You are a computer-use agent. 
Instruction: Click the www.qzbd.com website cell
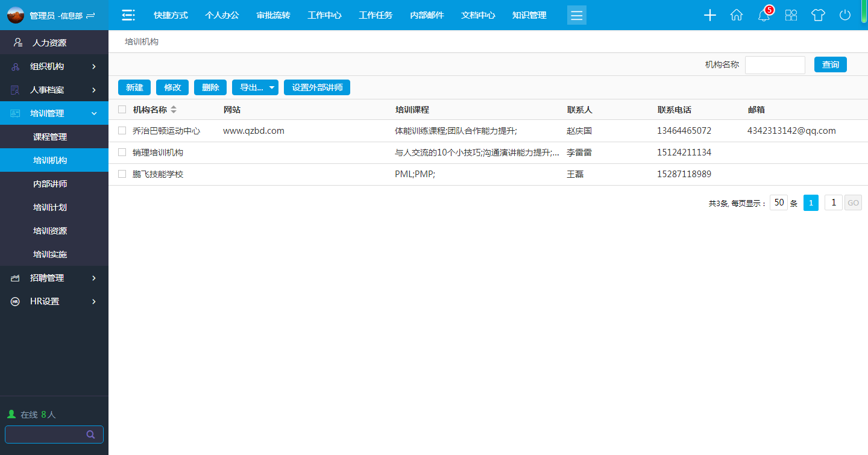click(x=254, y=131)
